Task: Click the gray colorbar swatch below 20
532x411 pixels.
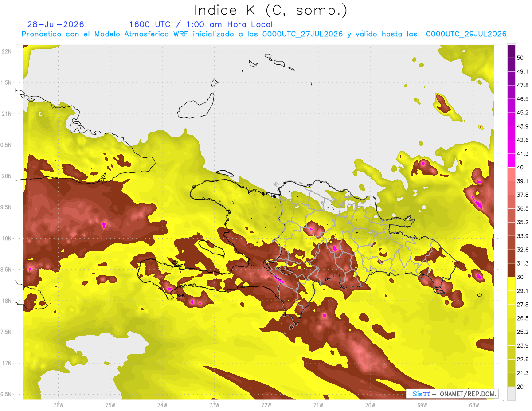Action: click(511, 394)
